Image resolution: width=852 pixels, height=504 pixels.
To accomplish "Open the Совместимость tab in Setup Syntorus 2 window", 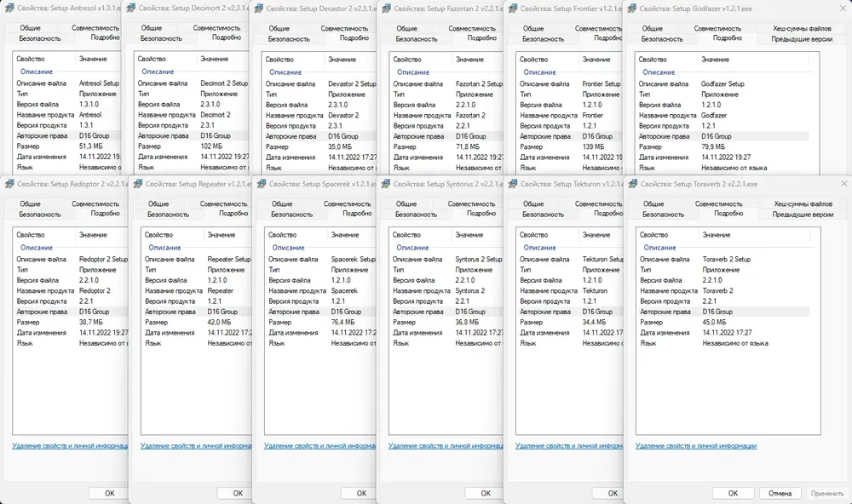I will pos(471,203).
